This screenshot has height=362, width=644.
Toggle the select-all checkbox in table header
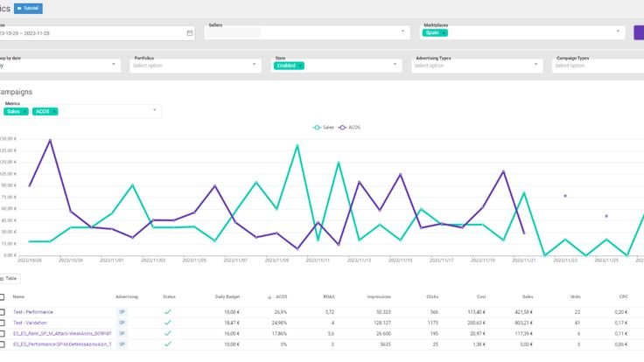click(x=3, y=297)
